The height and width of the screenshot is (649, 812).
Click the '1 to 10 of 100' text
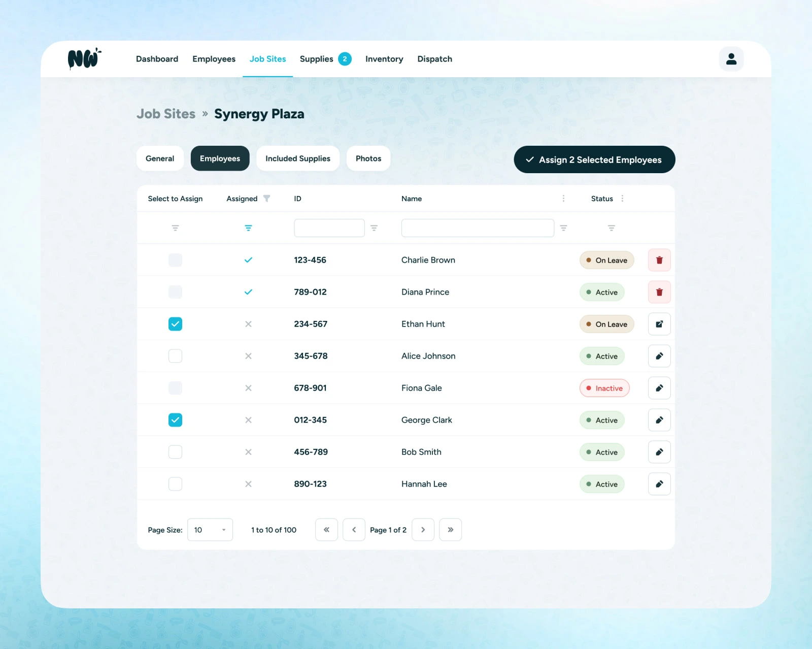point(274,530)
